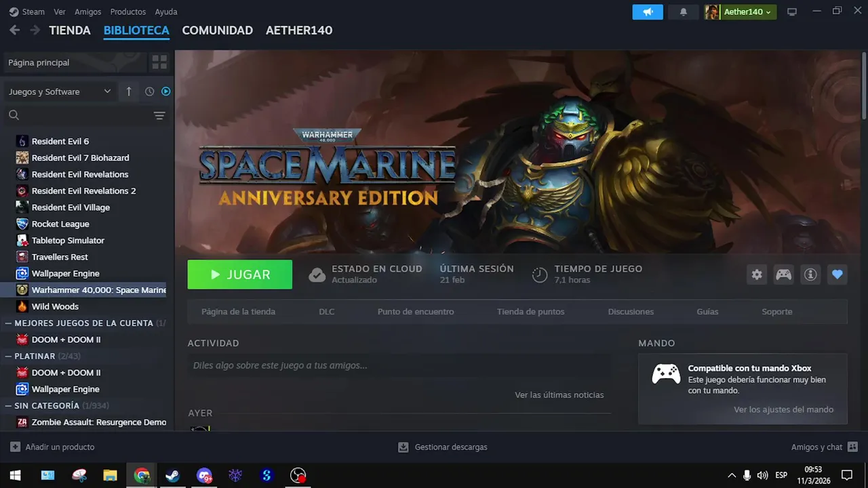The height and width of the screenshot is (488, 868).
Task: Open the Discusiones tab
Action: coord(631,312)
